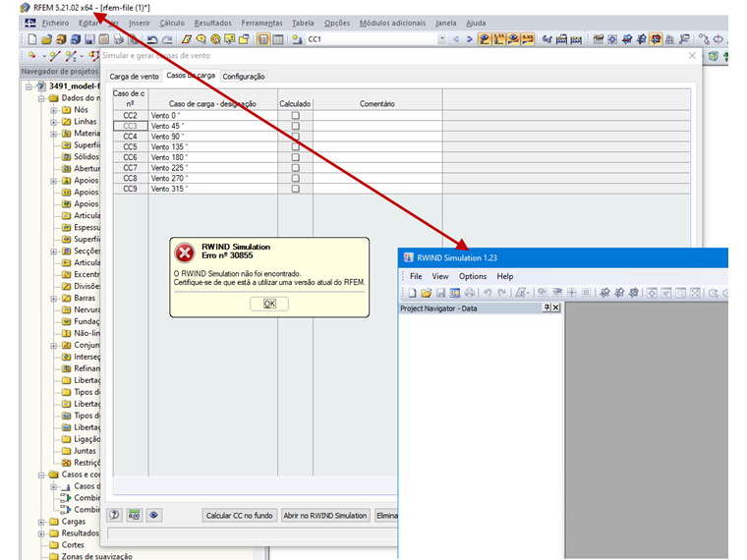Check the Calculado box for Vento 45
This screenshot has width=747, height=560.
point(296,126)
